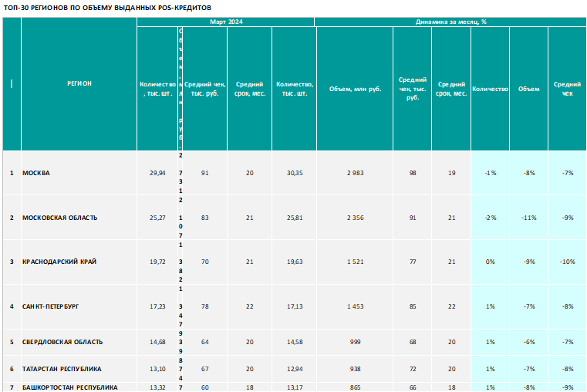Select the СВЕРДЛОВСКАЯ ОБЛАСТЬ region cell
587x392 pixels.
(x=79, y=342)
